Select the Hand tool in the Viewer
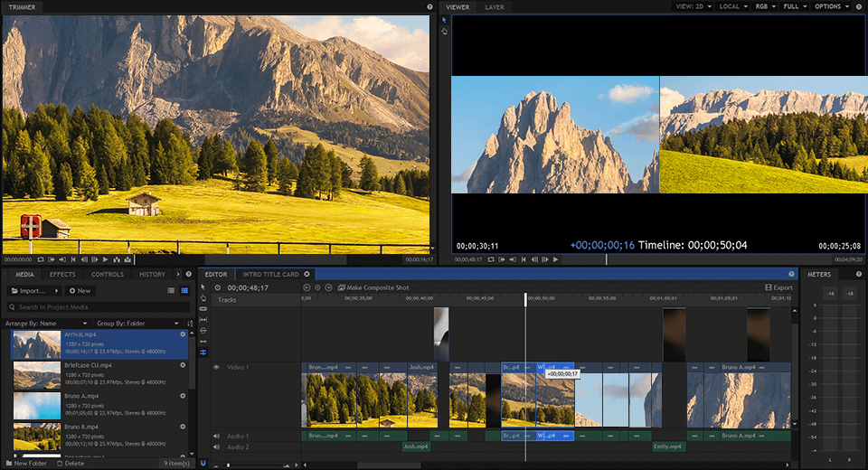Image resolution: width=868 pixels, height=470 pixels. click(444, 32)
